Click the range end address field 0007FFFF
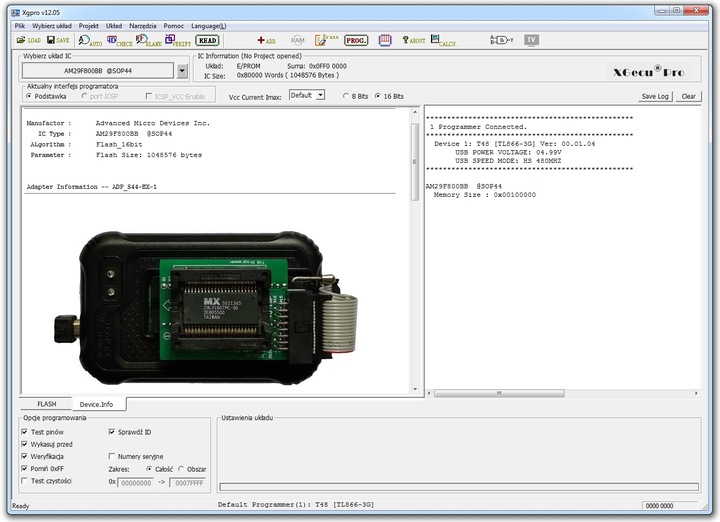The width and height of the screenshot is (720, 522). pyautogui.click(x=187, y=483)
